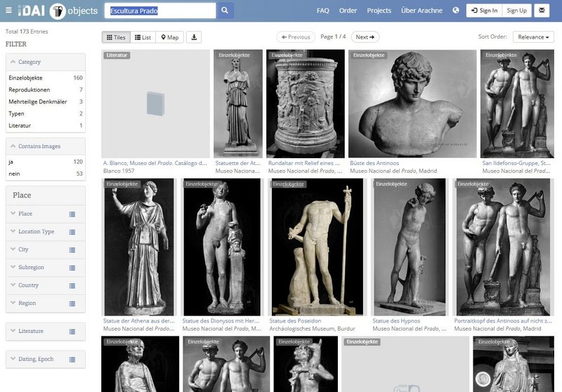The image size is (562, 392).
Task: Open the Über Arachne menu item
Action: 421,11
